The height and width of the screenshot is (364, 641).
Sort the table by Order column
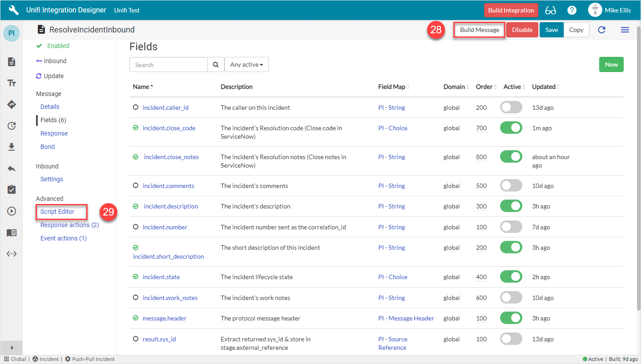coord(484,87)
